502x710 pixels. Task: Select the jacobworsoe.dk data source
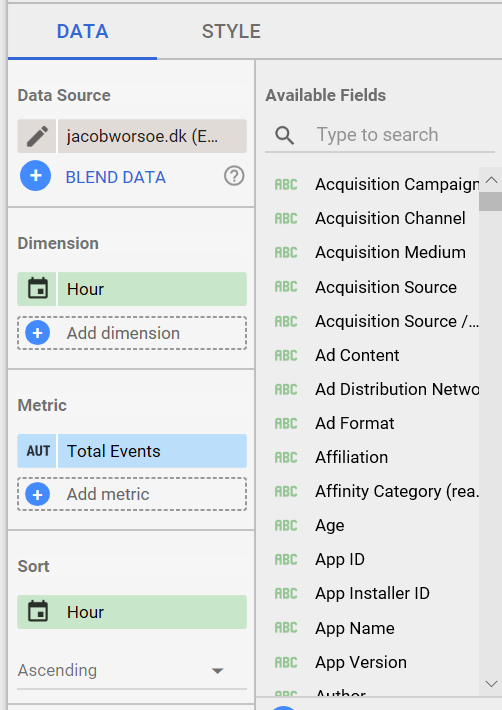point(152,136)
